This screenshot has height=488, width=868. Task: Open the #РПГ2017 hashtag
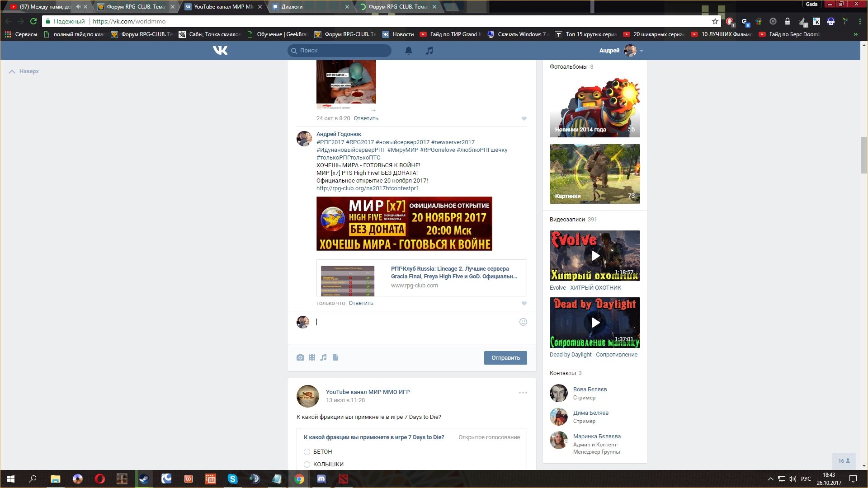click(330, 142)
